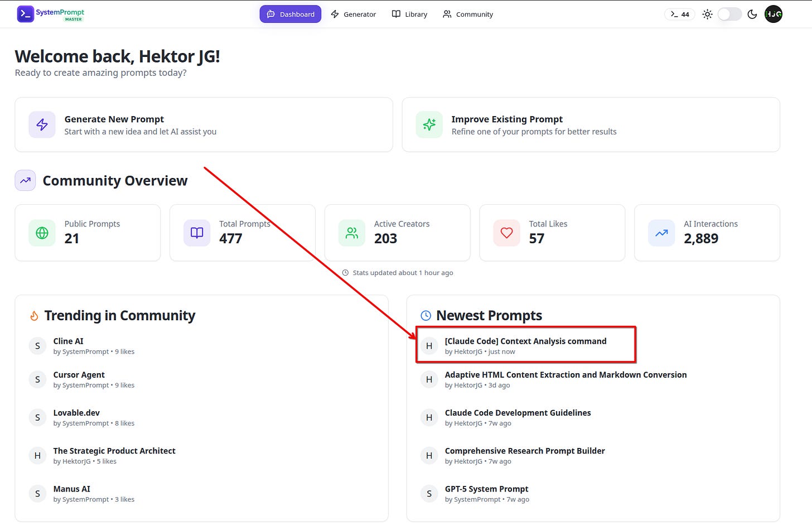Click the S avatar beside Cursor Agent

click(37, 379)
